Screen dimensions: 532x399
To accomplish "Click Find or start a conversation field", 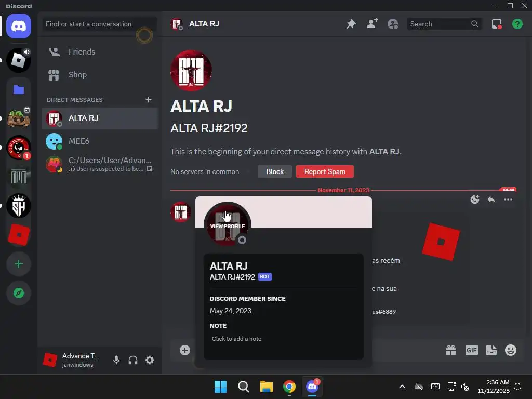I will pos(99,24).
